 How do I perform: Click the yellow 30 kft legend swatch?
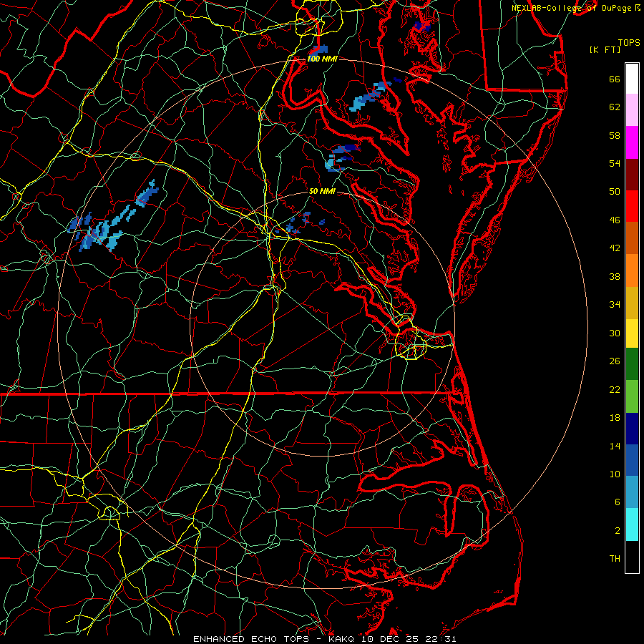632,333
